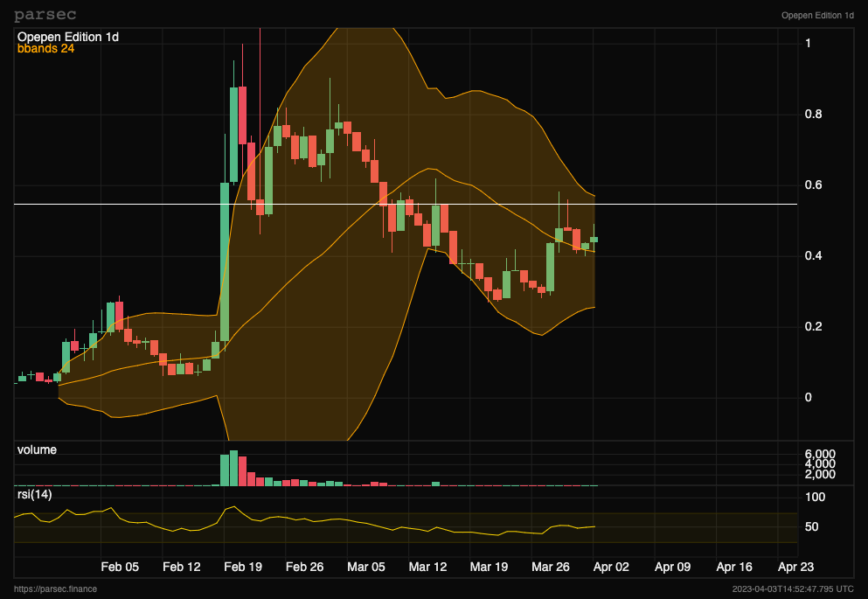
Task: Click the Apr 02 date label
Action: click(x=611, y=567)
